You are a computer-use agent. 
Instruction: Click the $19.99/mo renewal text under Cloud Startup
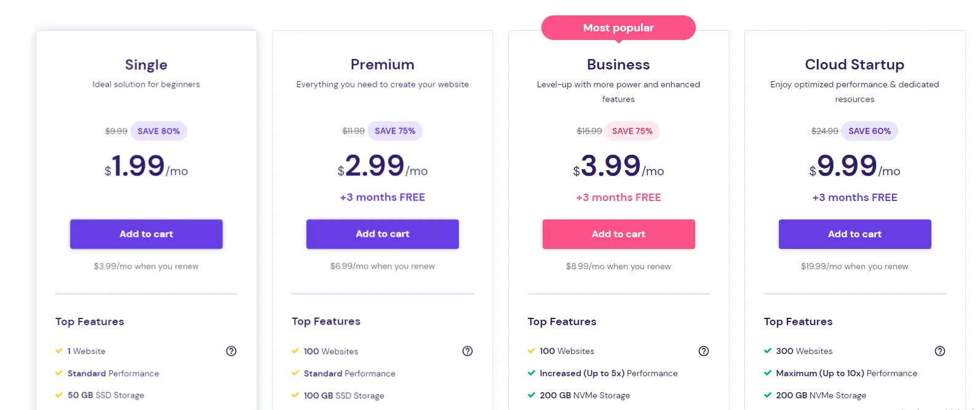pyautogui.click(x=855, y=266)
